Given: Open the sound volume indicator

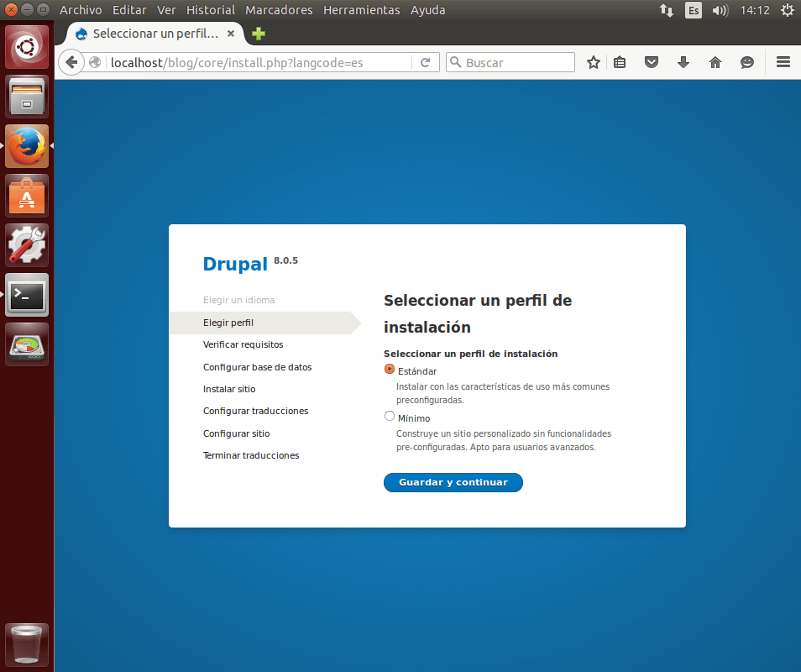Looking at the screenshot, I should tap(720, 10).
